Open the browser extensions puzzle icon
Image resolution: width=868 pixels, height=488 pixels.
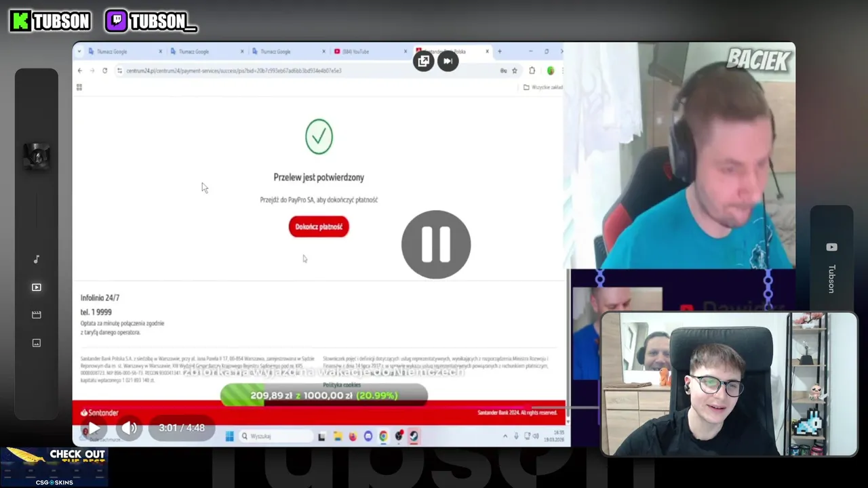coord(532,70)
